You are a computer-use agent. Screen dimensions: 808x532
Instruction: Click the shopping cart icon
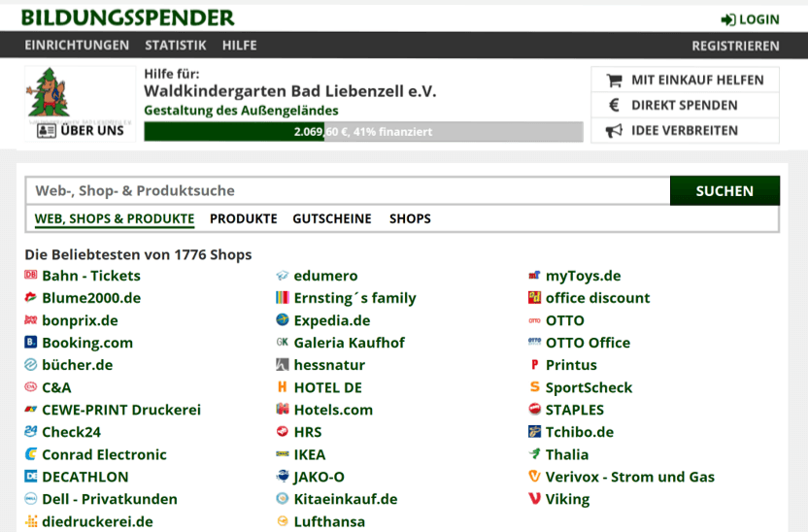(x=614, y=81)
